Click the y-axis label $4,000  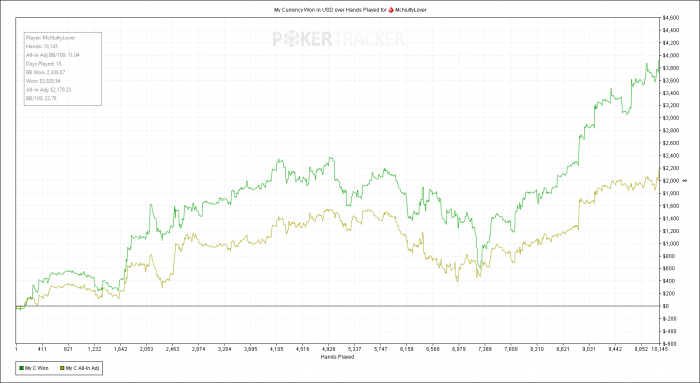click(x=671, y=55)
